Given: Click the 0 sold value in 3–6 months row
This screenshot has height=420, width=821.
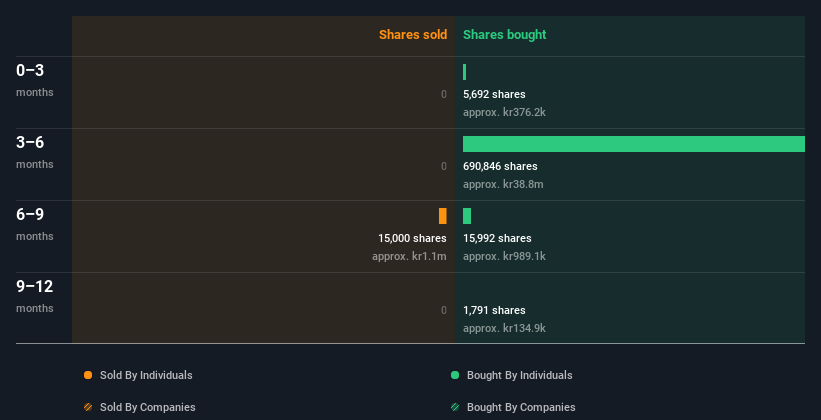Looking at the screenshot, I should tap(444, 167).
